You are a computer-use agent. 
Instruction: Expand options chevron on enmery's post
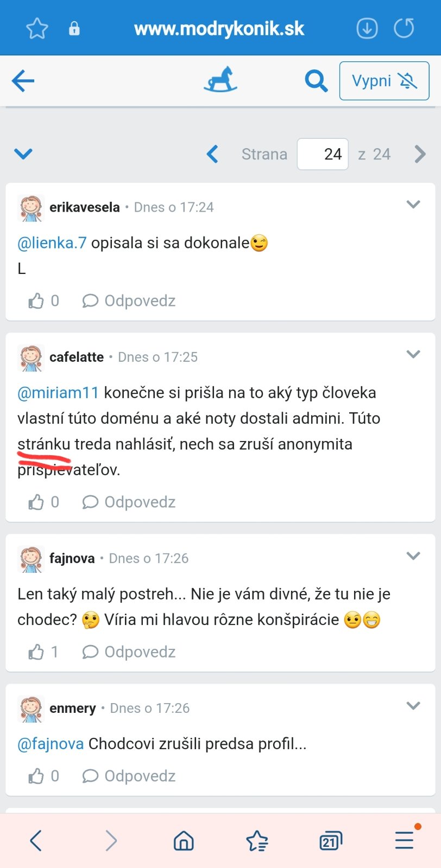(x=413, y=705)
